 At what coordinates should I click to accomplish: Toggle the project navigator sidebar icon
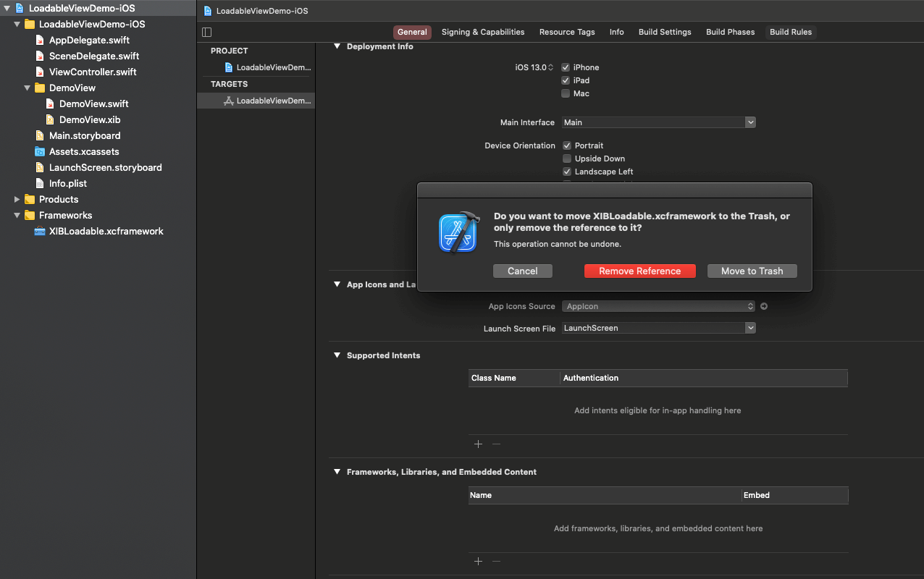pos(207,32)
